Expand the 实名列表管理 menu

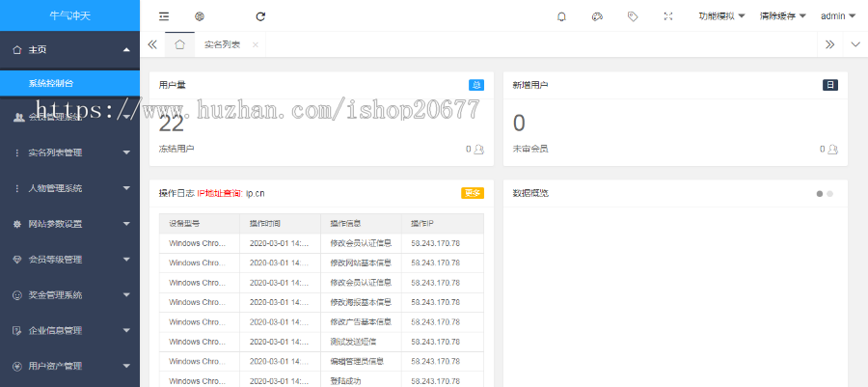pyautogui.click(x=69, y=152)
